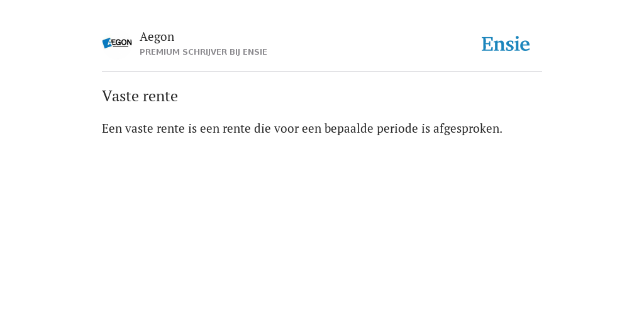Click the 'Vaste rente' heading
Viewport: 644px width, 322px height.
click(x=140, y=96)
